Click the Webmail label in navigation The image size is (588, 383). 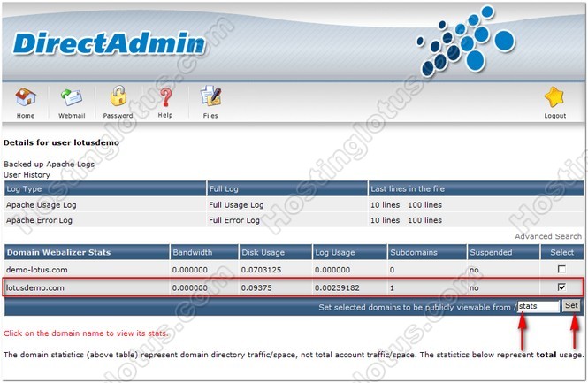[x=72, y=116]
